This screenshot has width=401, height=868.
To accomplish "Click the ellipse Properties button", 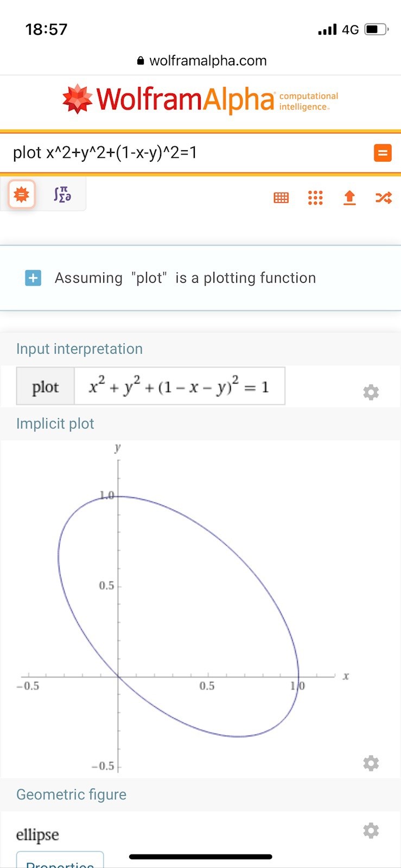I will tap(60, 861).
